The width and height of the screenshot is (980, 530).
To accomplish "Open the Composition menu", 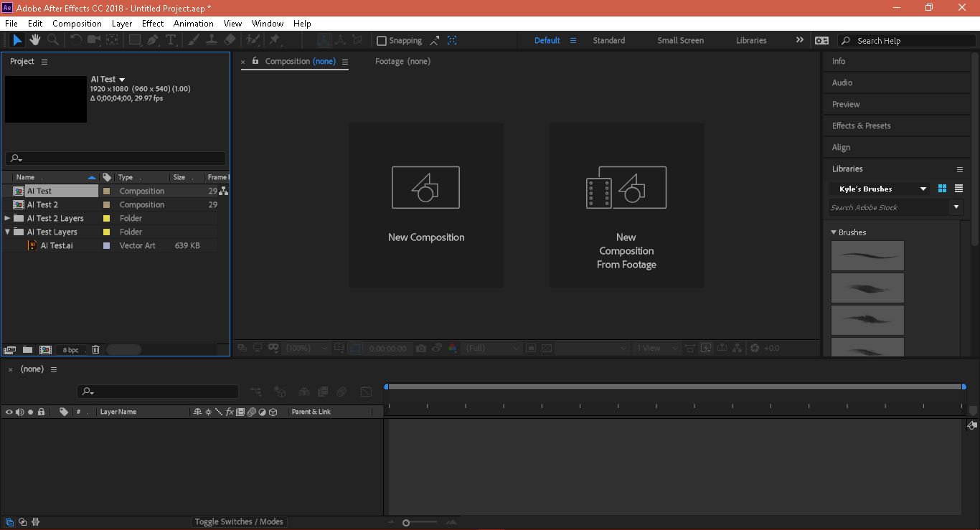I will 77,23.
